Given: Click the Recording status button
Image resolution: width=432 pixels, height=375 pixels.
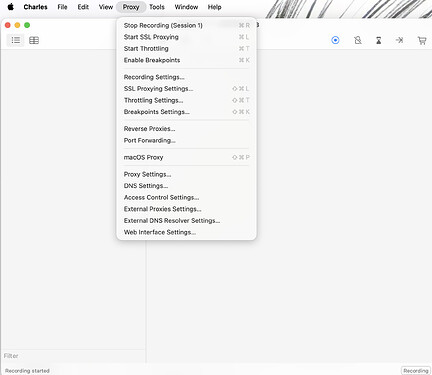Looking at the screenshot, I should [416, 371].
